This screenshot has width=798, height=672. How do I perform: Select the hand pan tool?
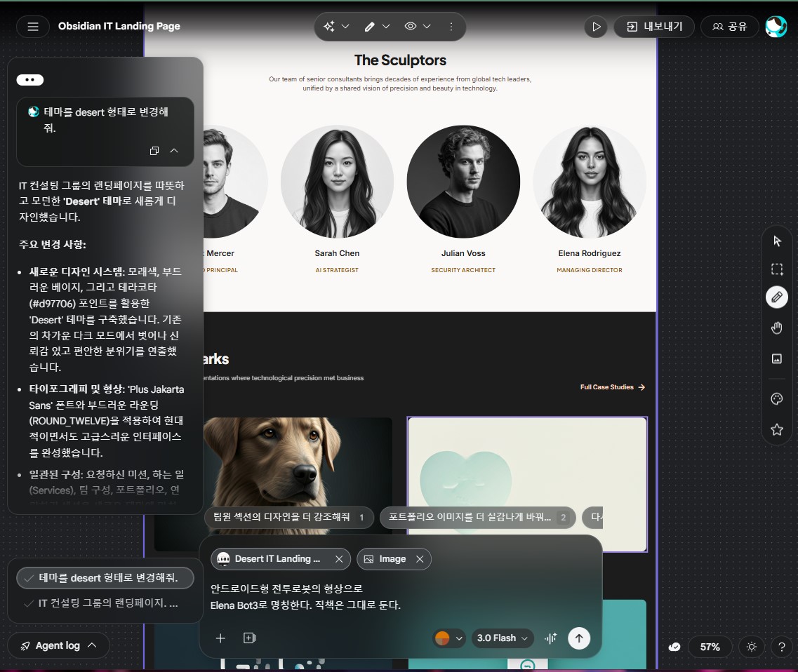pos(777,328)
